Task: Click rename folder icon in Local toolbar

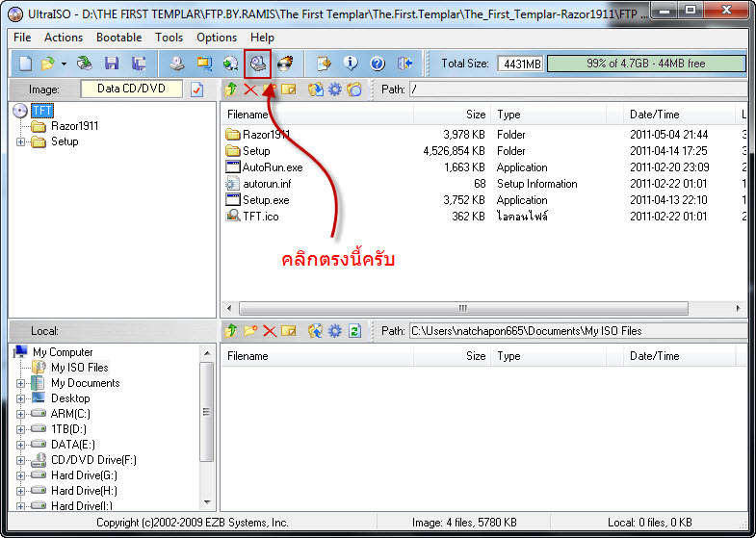Action: tap(288, 331)
